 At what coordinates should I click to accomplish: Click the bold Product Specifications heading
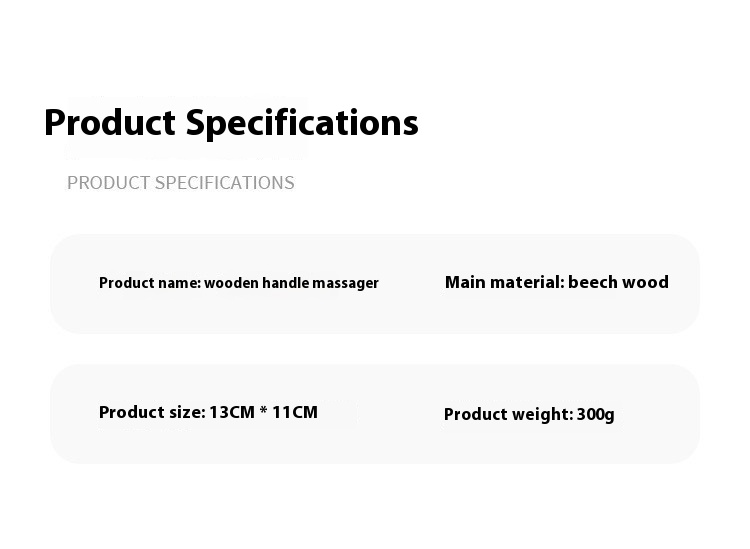231,123
